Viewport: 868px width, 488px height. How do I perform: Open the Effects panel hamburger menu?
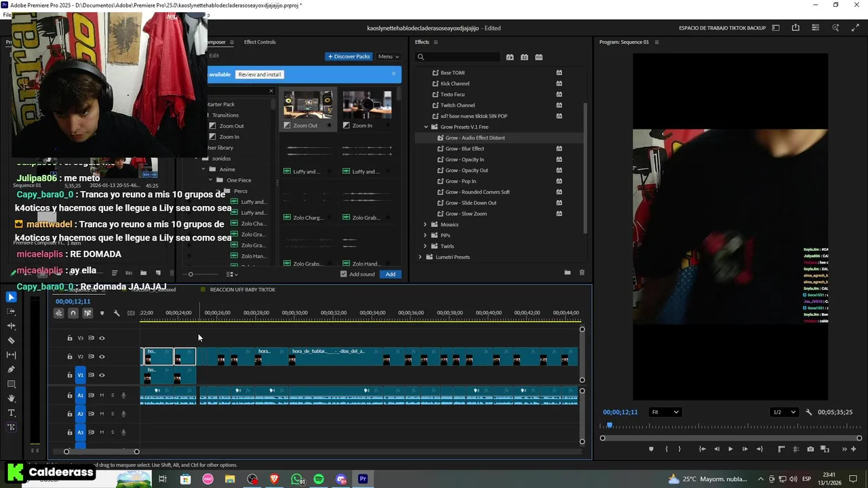[x=435, y=42]
